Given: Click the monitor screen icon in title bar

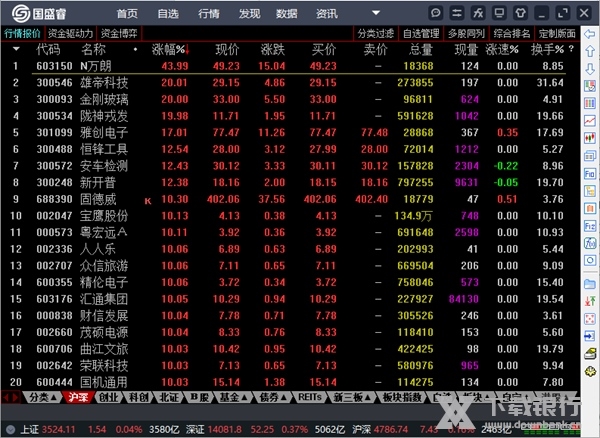Looking at the screenshot, I should [x=499, y=13].
